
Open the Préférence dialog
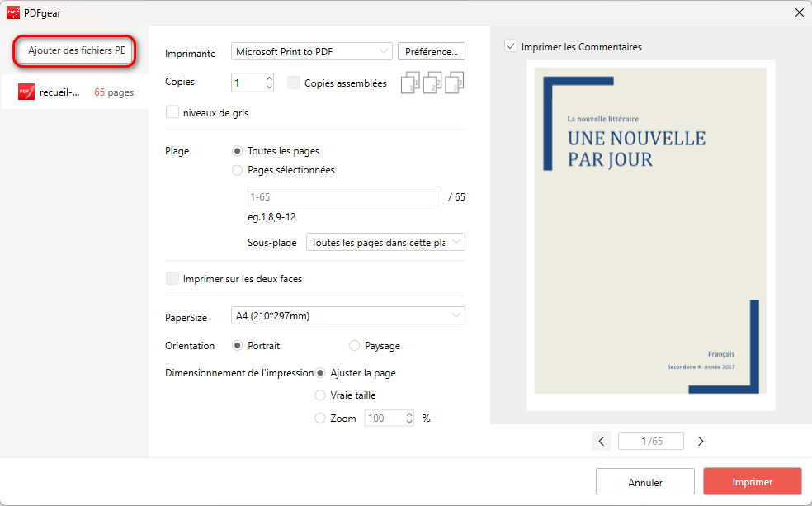click(431, 51)
